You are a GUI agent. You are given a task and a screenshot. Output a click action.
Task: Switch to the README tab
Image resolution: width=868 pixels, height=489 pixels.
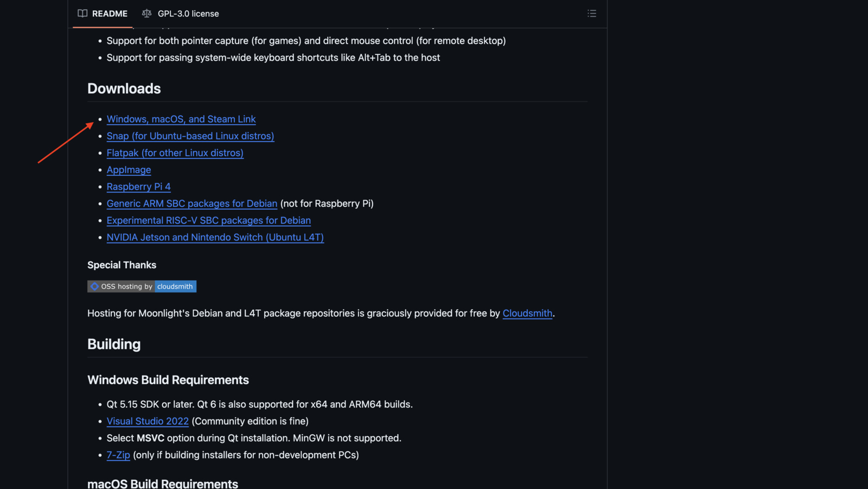tap(108, 14)
